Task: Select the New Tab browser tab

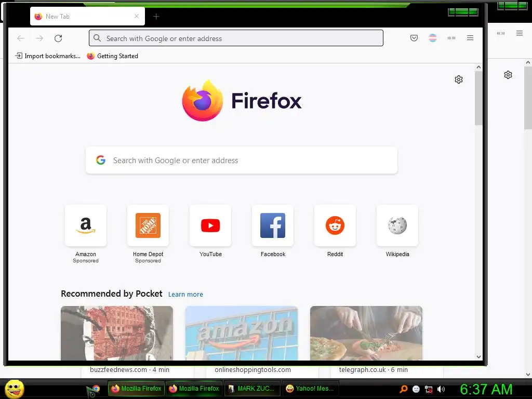Action: 87,16
